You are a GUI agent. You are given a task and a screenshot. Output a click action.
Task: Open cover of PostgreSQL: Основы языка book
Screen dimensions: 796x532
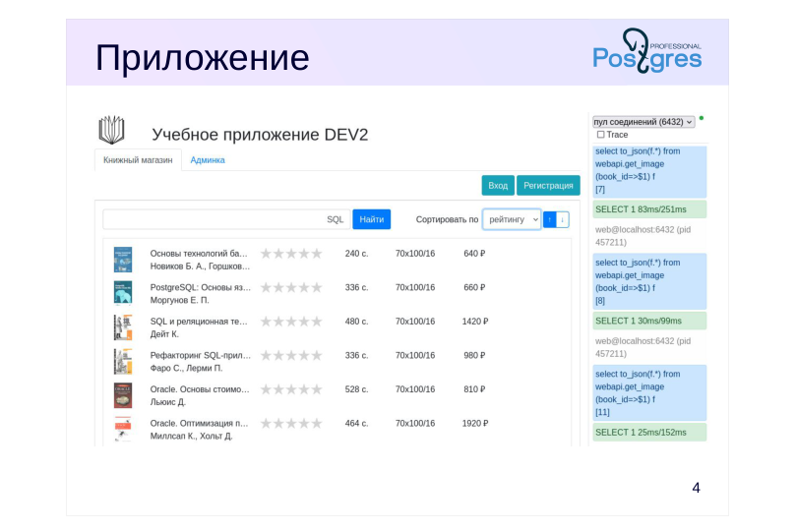pyautogui.click(x=123, y=293)
